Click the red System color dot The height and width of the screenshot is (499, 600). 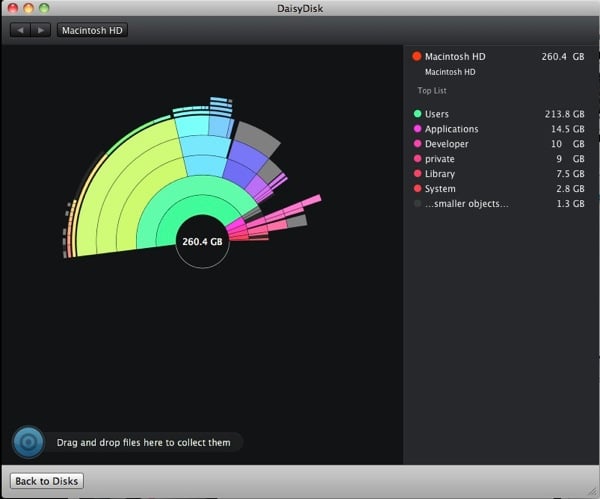pos(417,188)
